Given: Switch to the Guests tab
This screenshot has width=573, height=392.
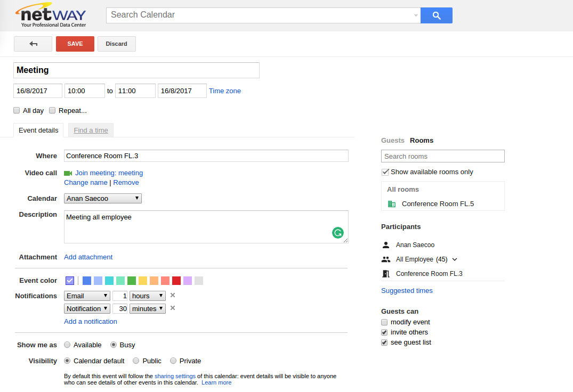Looking at the screenshot, I should 392,141.
